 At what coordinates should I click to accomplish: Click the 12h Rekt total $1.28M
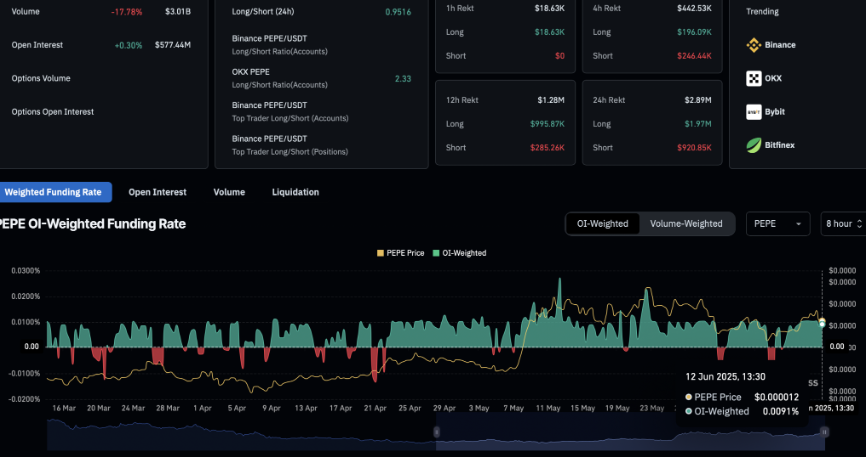[551, 100]
